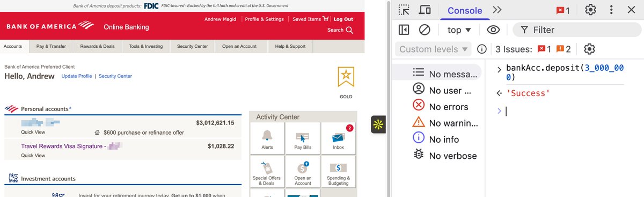Click the $3,012,621.15 balance
Image resolution: width=644 pixels, height=197 pixels.
click(x=215, y=123)
